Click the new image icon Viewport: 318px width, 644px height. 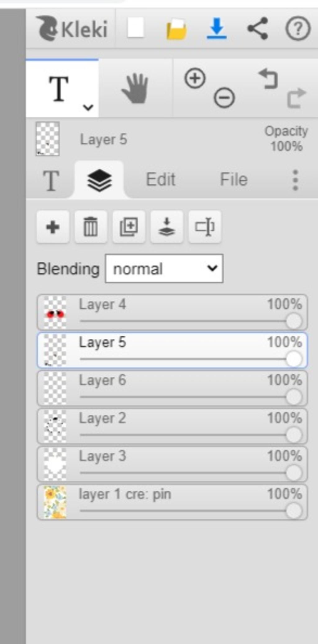pos(135,28)
